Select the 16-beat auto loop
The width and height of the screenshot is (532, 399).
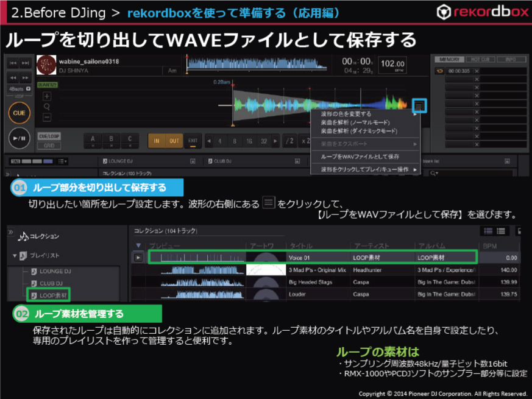pos(249,141)
